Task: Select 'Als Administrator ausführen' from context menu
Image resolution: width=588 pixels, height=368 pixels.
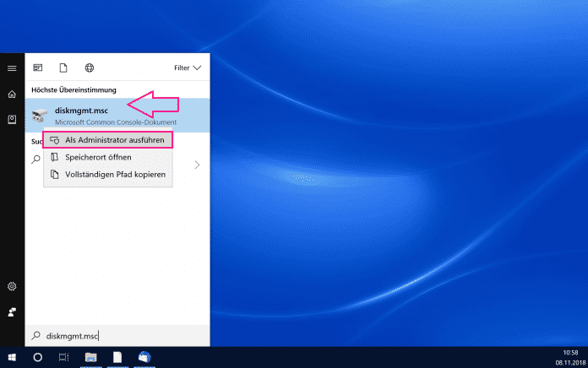Action: pos(107,140)
